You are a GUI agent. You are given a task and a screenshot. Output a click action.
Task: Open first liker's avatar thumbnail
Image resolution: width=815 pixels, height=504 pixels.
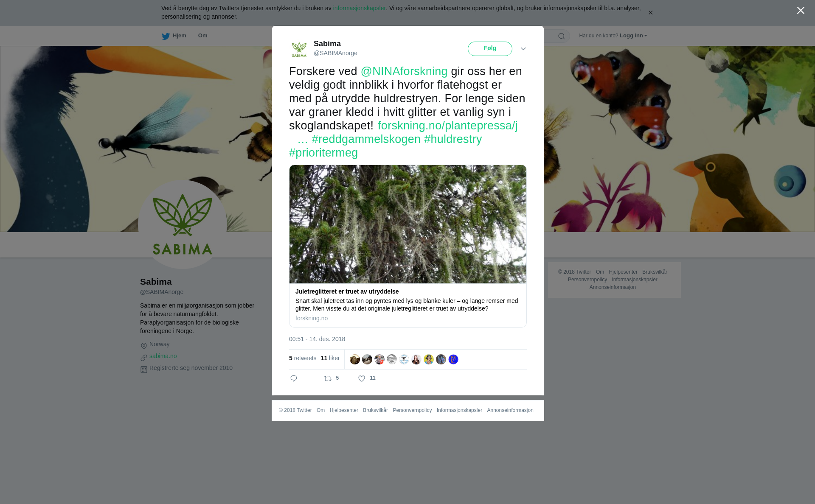355,359
